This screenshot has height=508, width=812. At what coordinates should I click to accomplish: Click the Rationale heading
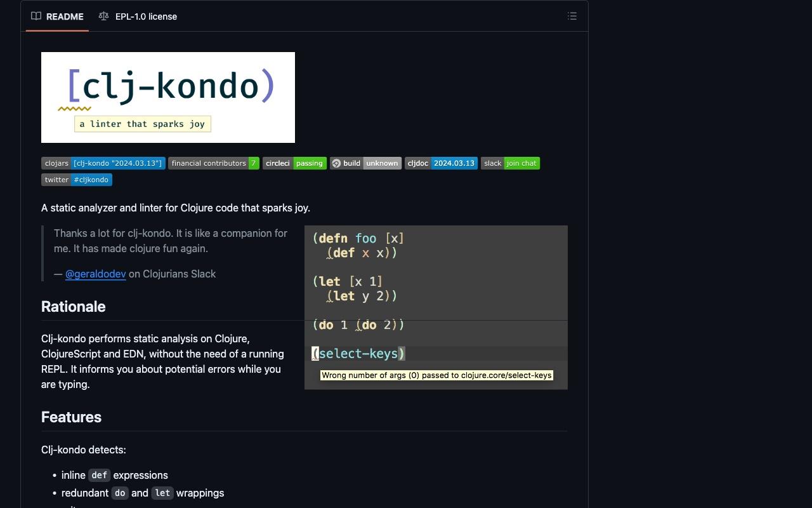point(74,307)
